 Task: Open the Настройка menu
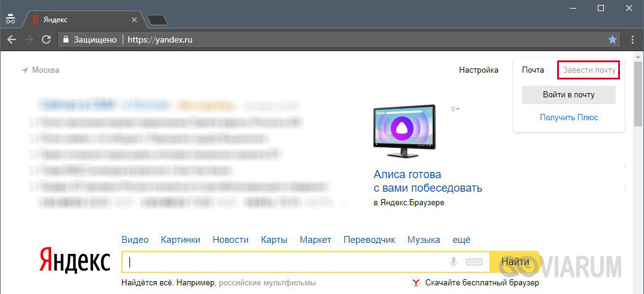(x=478, y=70)
